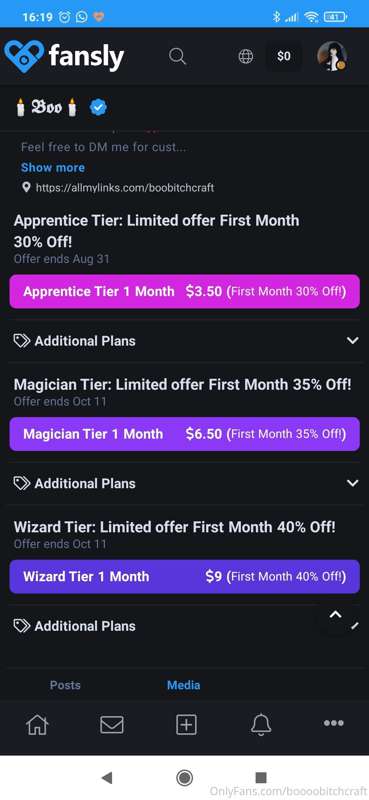Create new post with plus icon

pos(186,724)
